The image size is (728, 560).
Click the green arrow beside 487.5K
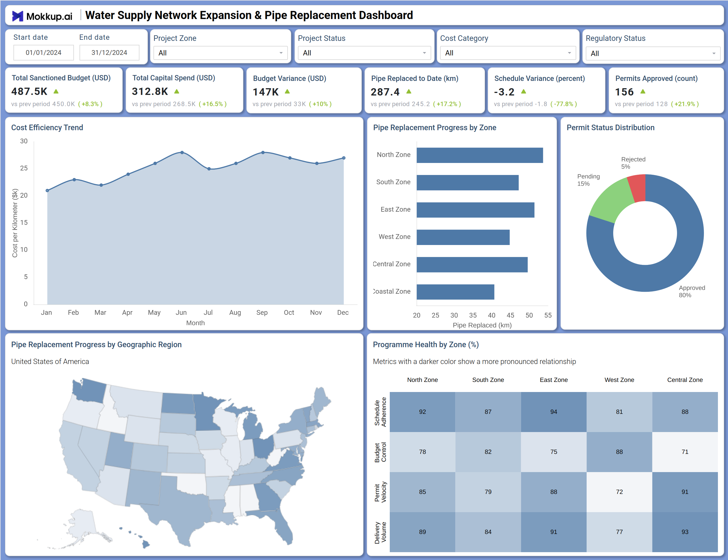[x=56, y=91]
